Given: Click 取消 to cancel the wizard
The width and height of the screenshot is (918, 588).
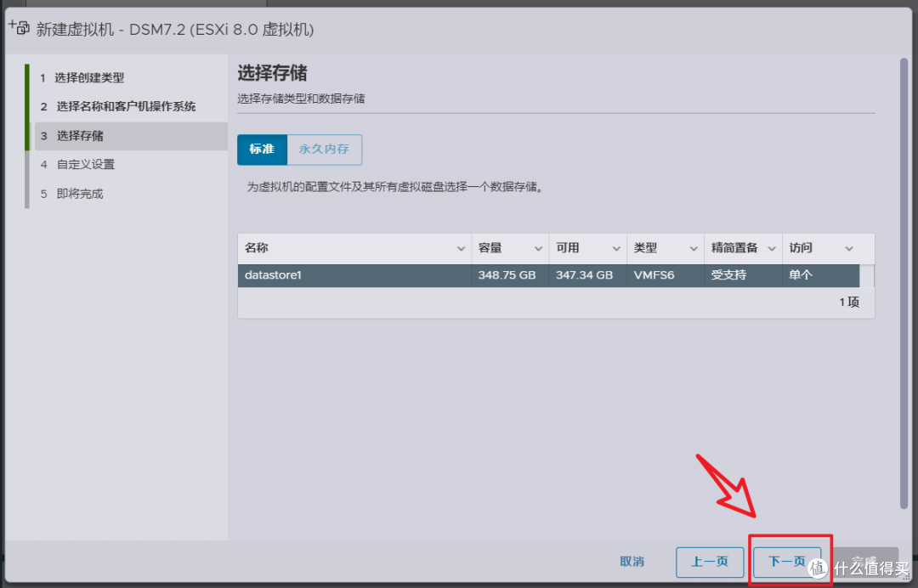Looking at the screenshot, I should click(632, 562).
